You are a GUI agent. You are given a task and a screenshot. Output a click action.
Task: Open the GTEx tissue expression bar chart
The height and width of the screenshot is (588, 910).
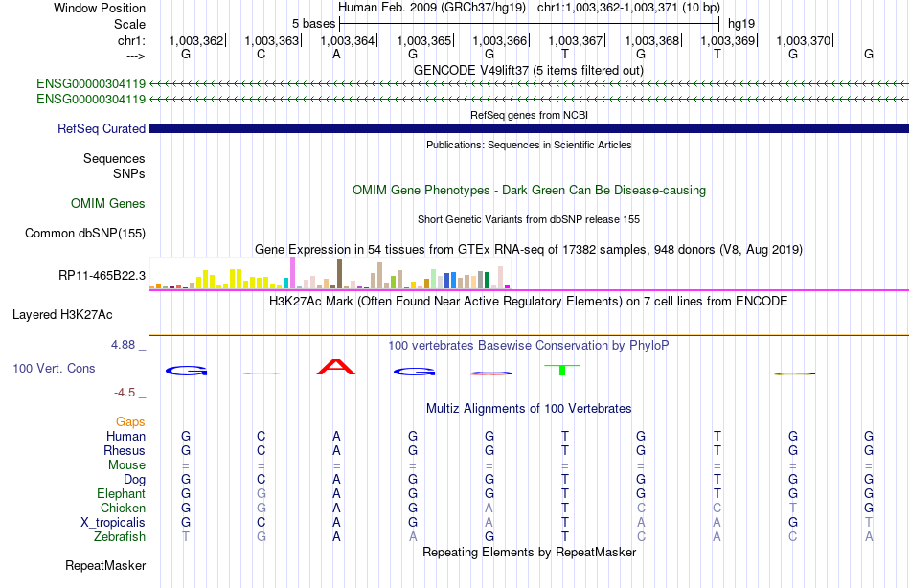[x=330, y=273]
